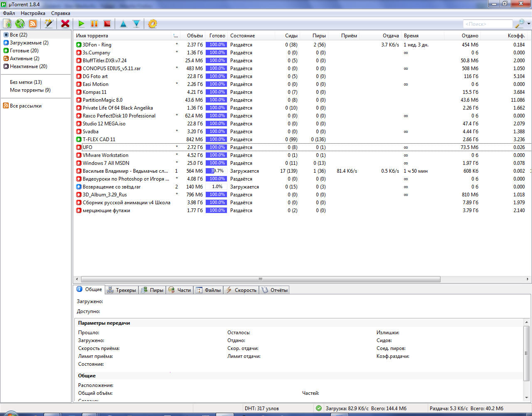Open the Справка menu
Viewport: 532px width, 416px height.
pyautogui.click(x=61, y=13)
